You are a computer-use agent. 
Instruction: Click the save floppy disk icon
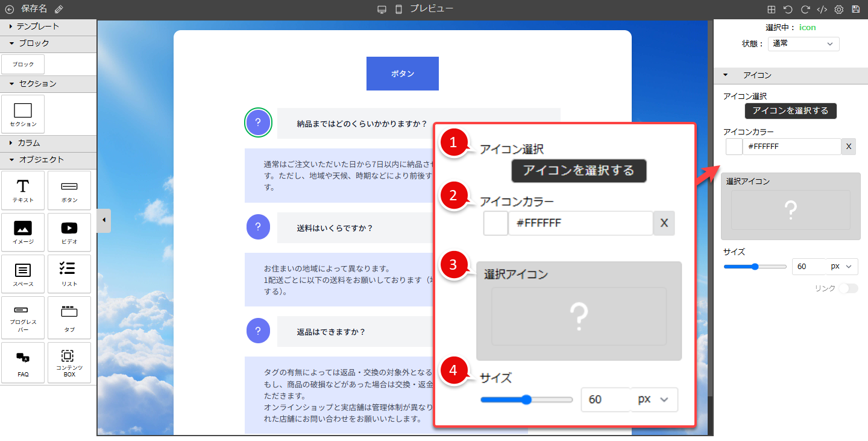pyautogui.click(x=855, y=10)
